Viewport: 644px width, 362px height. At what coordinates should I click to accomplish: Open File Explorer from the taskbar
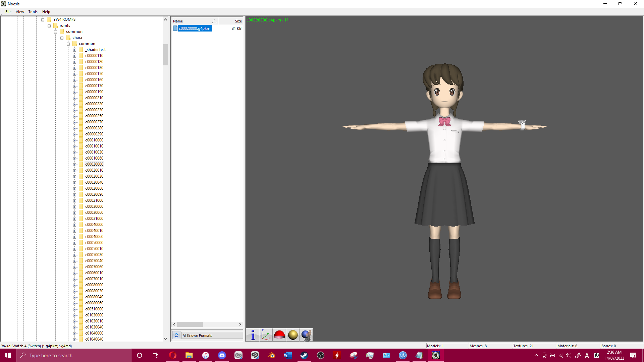[189, 355]
